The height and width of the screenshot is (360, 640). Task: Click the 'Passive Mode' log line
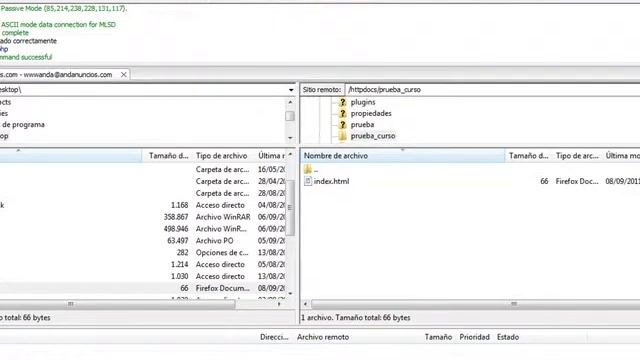[64, 8]
